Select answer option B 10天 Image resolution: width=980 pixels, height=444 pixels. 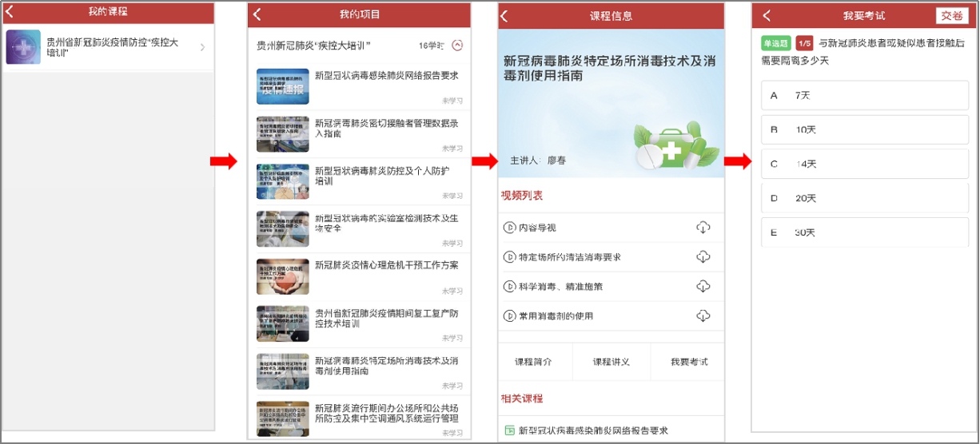coord(863,129)
